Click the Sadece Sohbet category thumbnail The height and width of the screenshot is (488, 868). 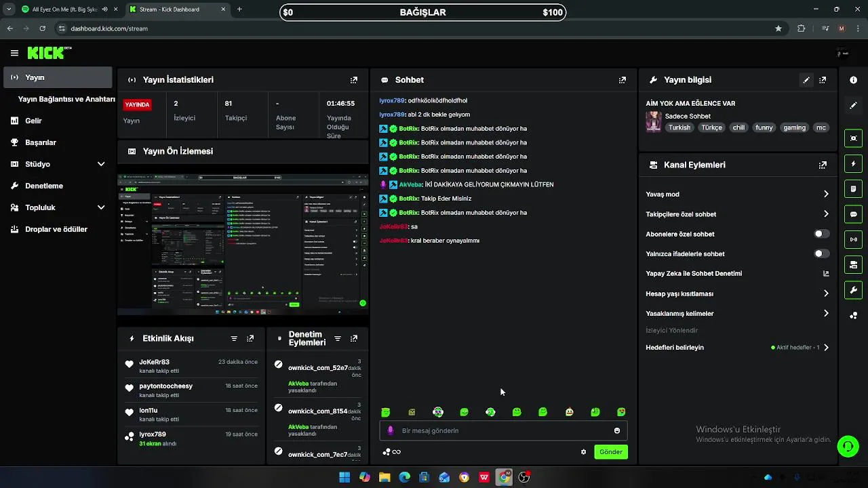point(654,121)
